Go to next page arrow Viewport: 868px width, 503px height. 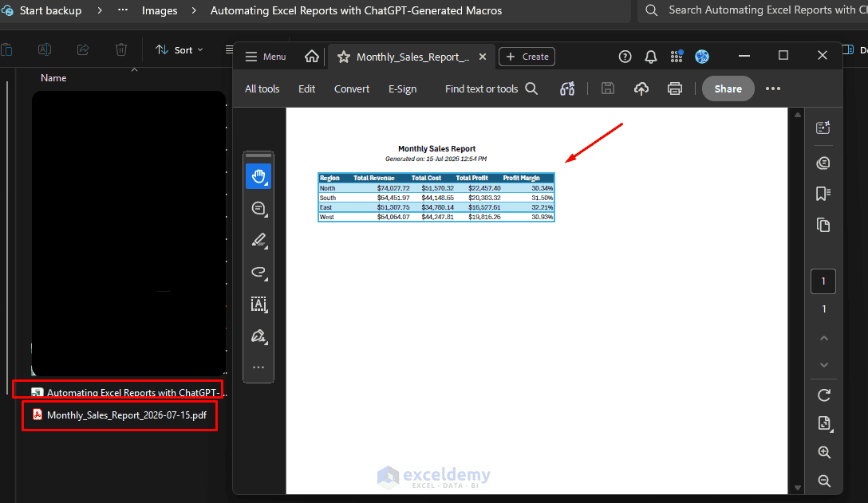point(823,365)
